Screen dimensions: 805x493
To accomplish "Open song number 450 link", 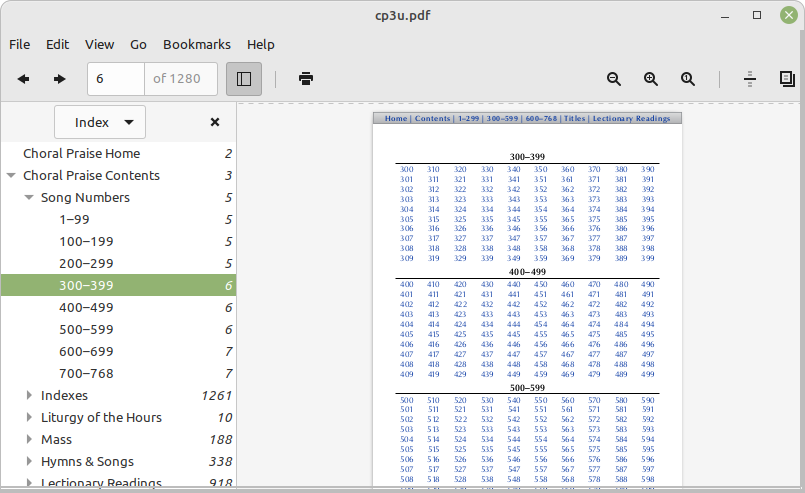I will pyautogui.click(x=540, y=284).
